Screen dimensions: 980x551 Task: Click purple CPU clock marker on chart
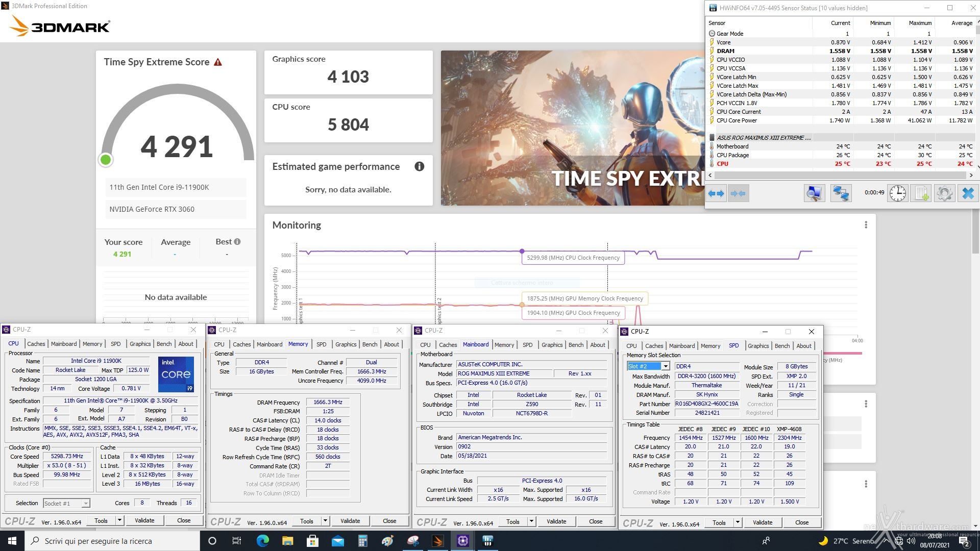[x=522, y=251]
